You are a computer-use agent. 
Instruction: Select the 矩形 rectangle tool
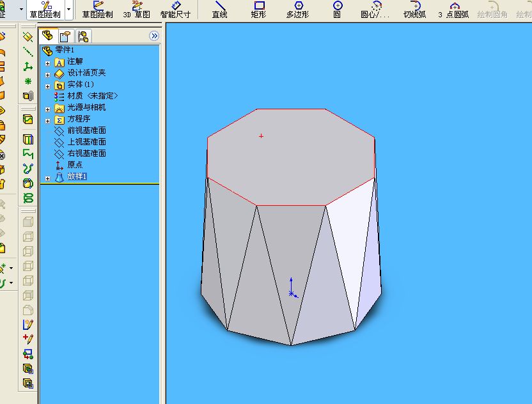pyautogui.click(x=259, y=10)
